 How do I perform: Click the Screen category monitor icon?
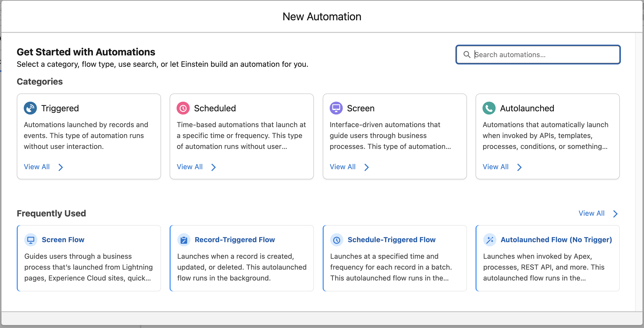pos(336,108)
